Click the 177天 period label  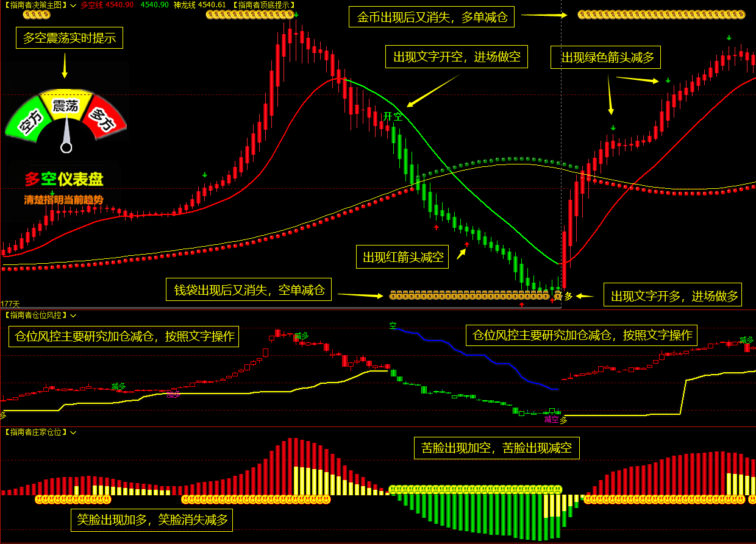pyautogui.click(x=10, y=303)
